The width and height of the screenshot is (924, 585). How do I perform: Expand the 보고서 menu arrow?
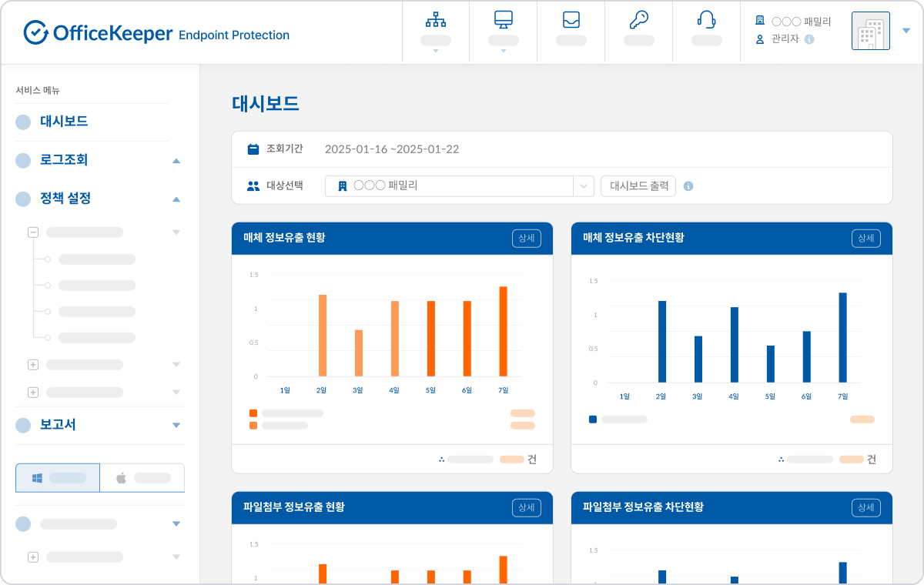click(x=176, y=425)
